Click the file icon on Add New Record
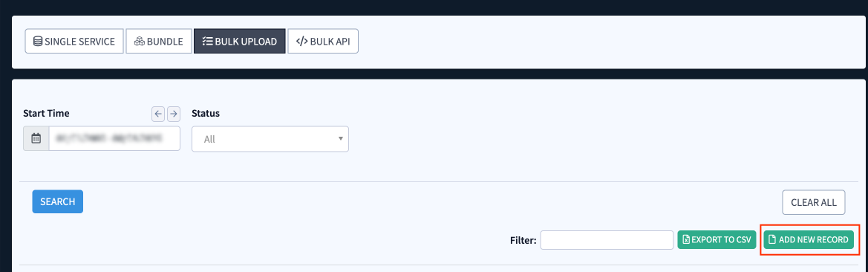868x272 pixels. [x=772, y=240]
